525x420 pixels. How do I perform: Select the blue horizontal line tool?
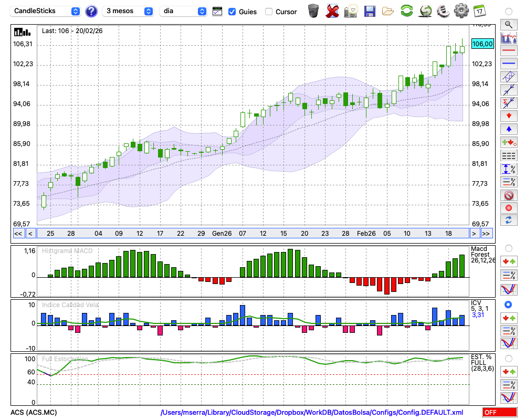[508, 64]
